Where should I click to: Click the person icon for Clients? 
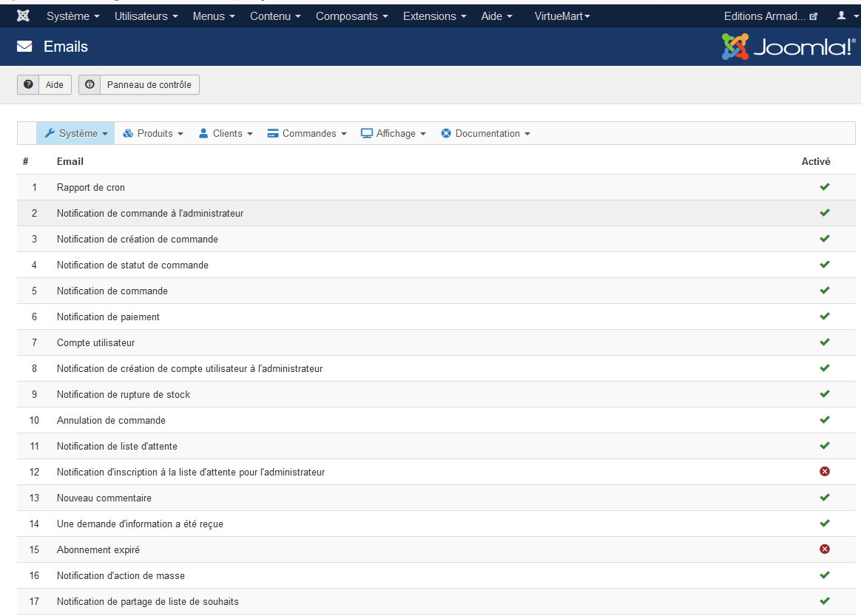(x=203, y=133)
